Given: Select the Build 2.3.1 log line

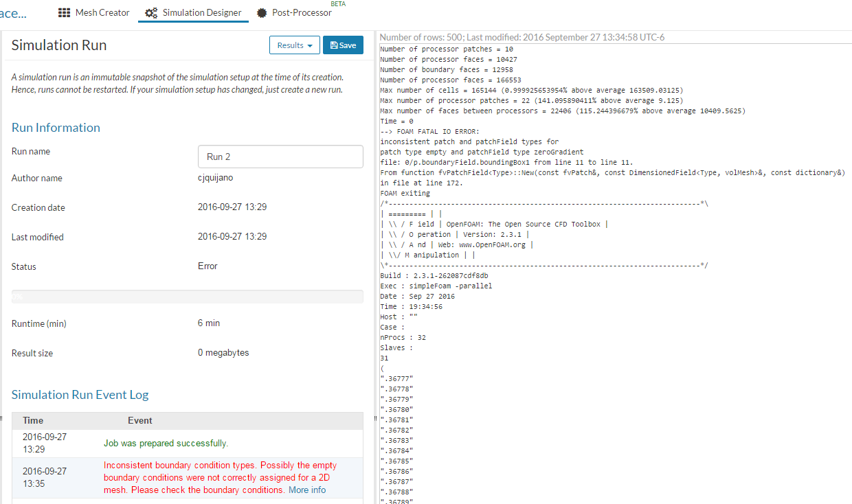Looking at the screenshot, I should (434, 275).
